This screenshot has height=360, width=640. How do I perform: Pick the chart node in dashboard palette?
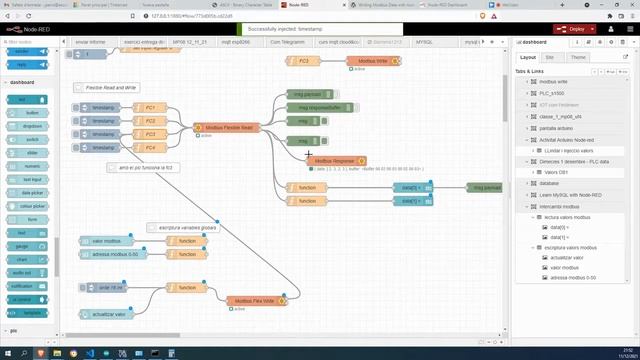click(27, 260)
